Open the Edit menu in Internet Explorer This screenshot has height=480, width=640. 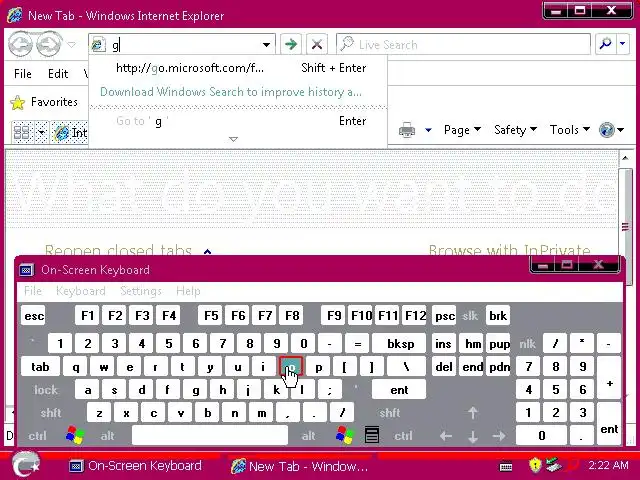[58, 74]
